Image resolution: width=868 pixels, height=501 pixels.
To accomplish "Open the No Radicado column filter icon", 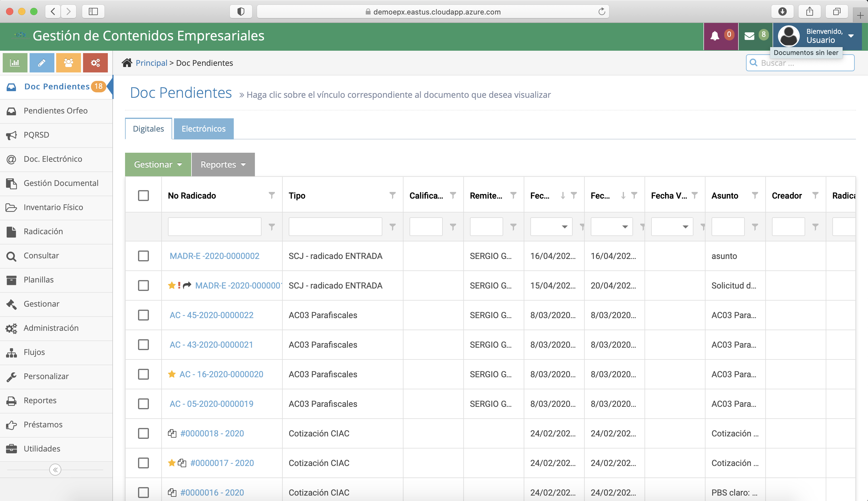I will click(x=272, y=196).
